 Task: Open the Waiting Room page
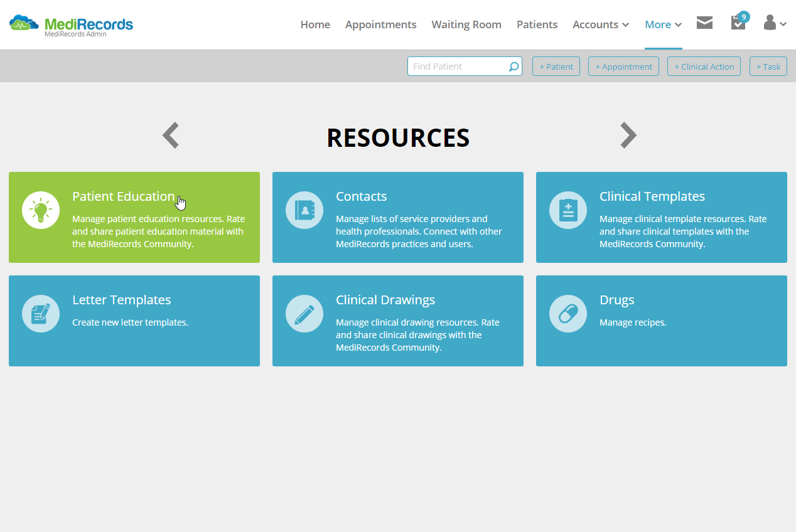466,24
